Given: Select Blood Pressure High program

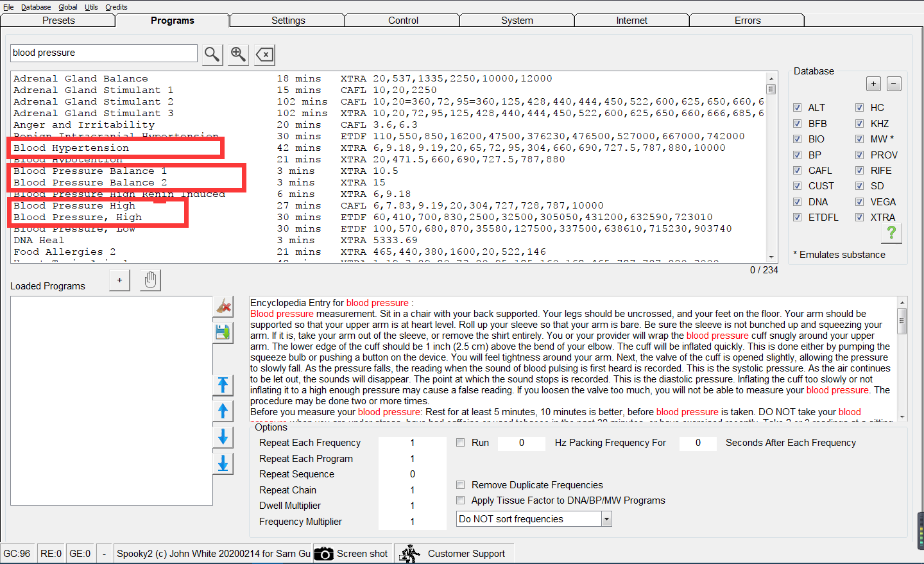Looking at the screenshot, I should [74, 206].
